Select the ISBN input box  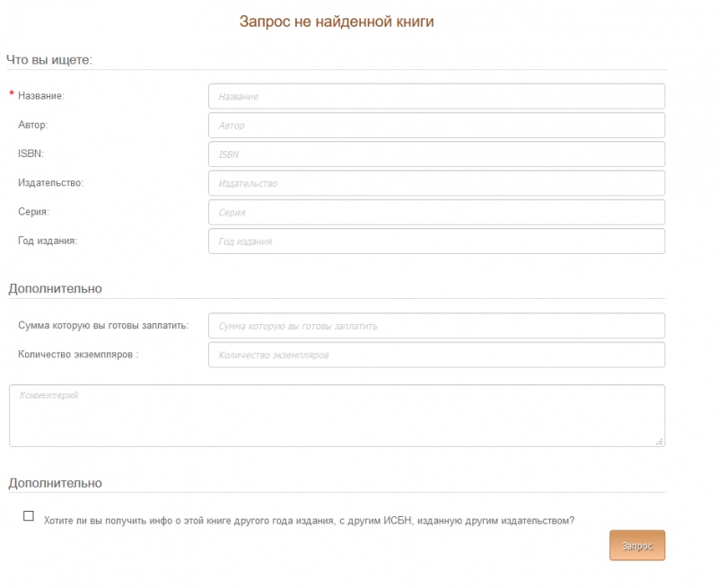click(x=436, y=154)
